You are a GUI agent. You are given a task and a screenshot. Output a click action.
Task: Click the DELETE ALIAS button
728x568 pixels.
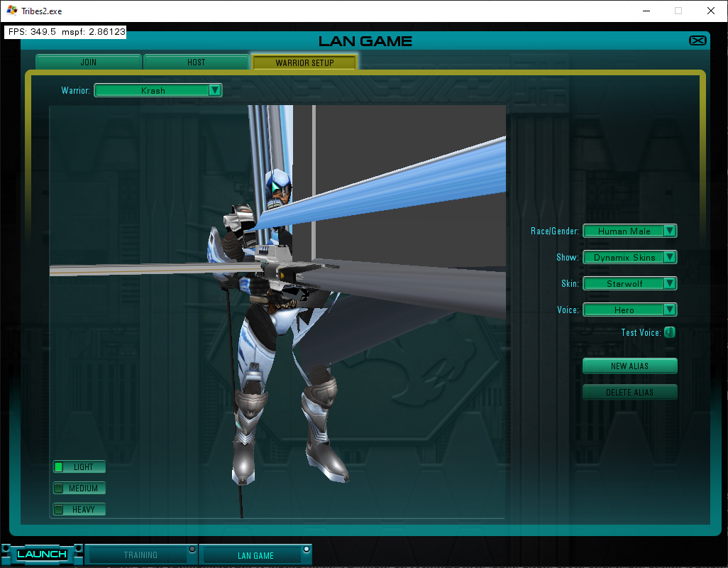click(630, 393)
